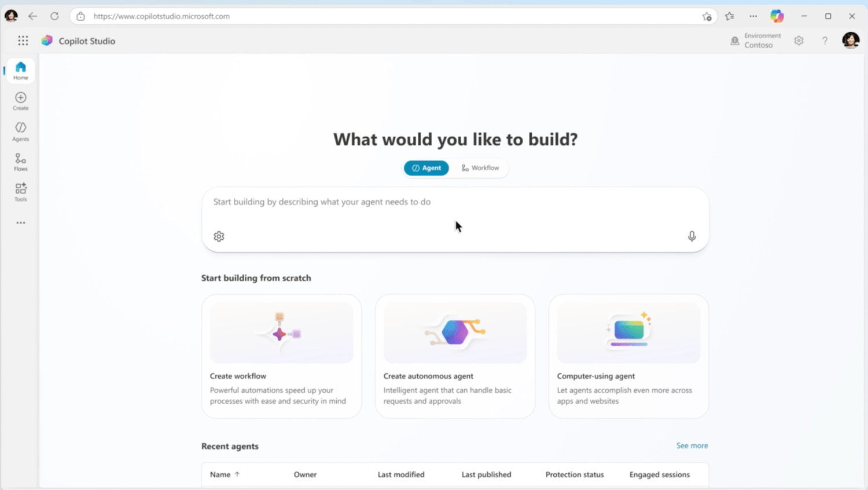Close the browser window
The width and height of the screenshot is (868, 490).
tap(852, 16)
